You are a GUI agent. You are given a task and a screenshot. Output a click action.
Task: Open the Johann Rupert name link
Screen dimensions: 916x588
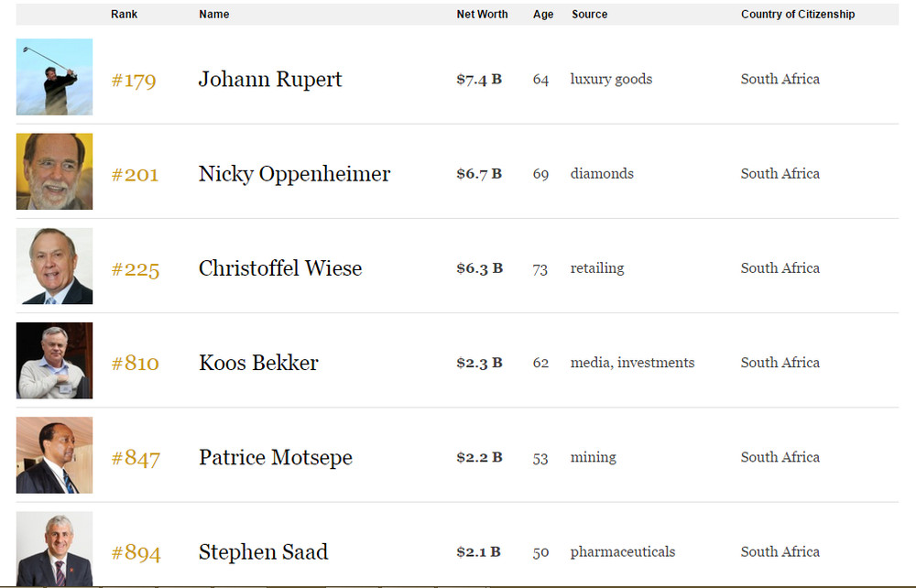tap(270, 80)
